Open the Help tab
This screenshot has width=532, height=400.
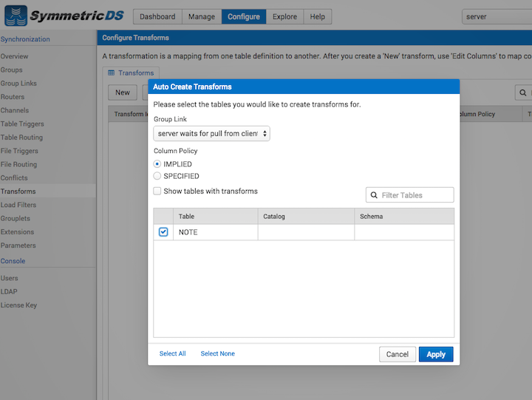tap(317, 17)
